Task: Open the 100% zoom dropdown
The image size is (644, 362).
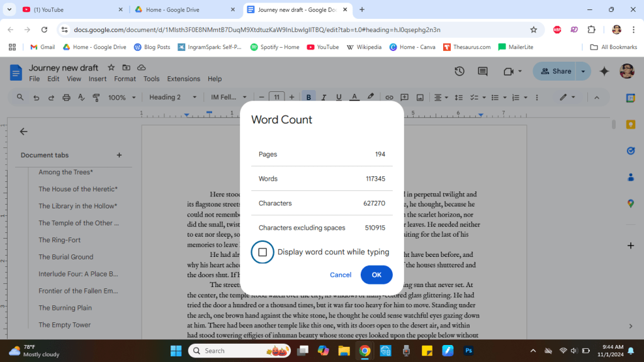Action: click(121, 97)
